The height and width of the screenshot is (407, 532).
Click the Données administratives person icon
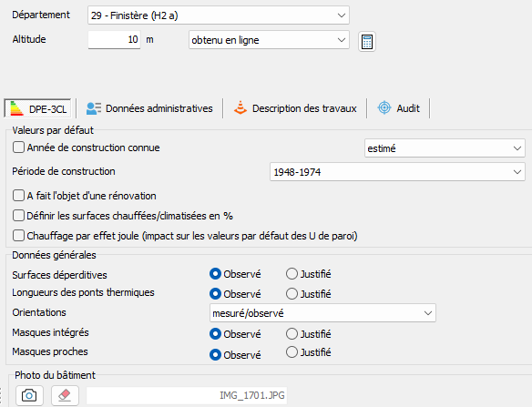(x=93, y=108)
